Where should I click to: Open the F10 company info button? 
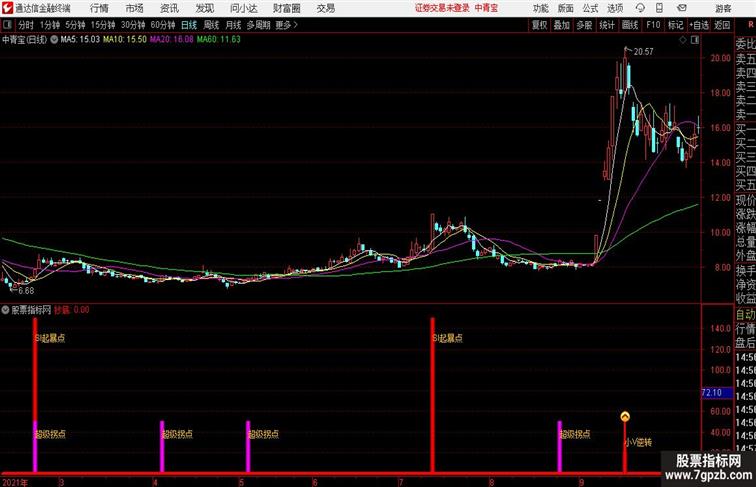(x=653, y=25)
